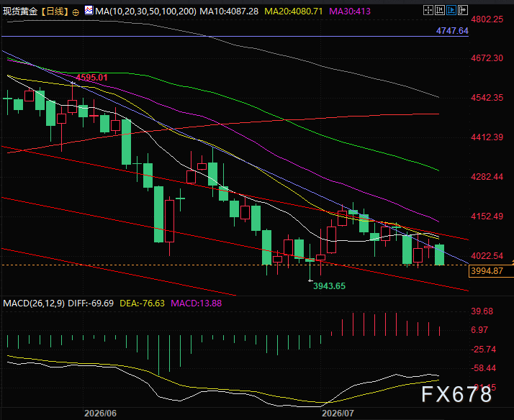Click the MA10:4087.28 value label
Viewport: 514px width, 420px height.
(x=229, y=12)
